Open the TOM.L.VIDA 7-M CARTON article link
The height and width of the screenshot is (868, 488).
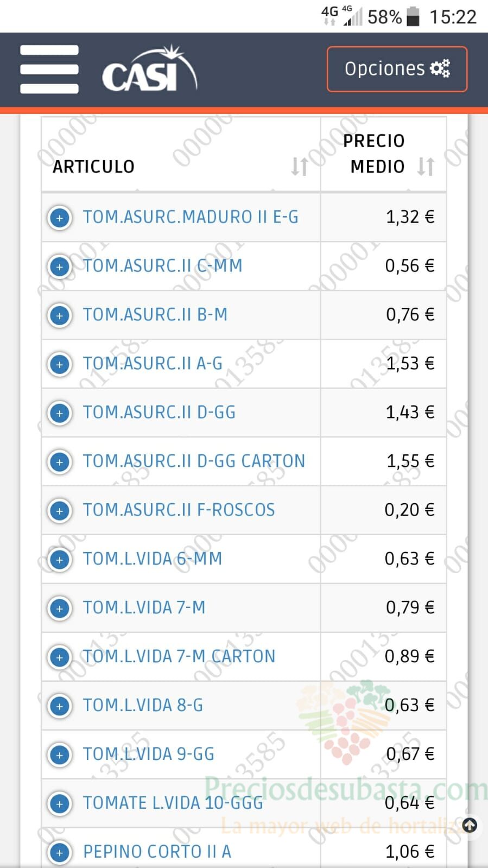tap(179, 656)
